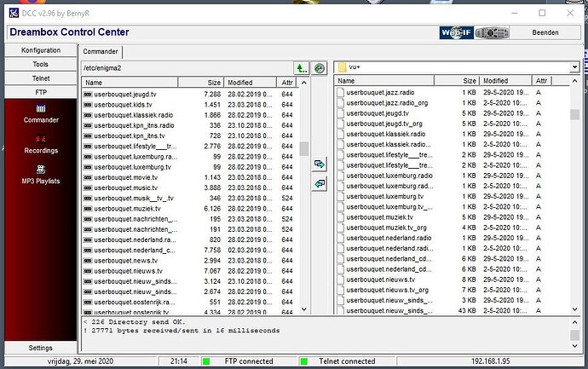Open the FTP menu
The image size is (588, 369).
pos(41,92)
